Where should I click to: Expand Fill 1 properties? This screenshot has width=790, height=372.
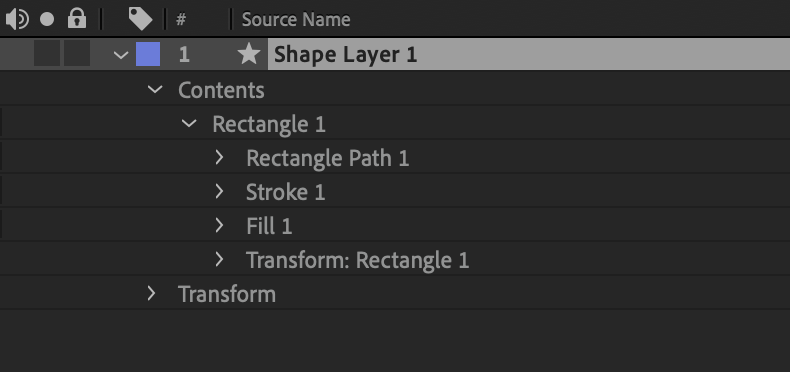pyautogui.click(x=219, y=225)
